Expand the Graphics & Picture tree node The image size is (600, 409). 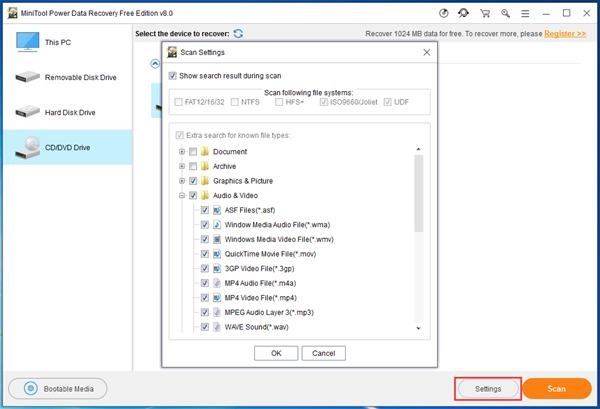182,181
